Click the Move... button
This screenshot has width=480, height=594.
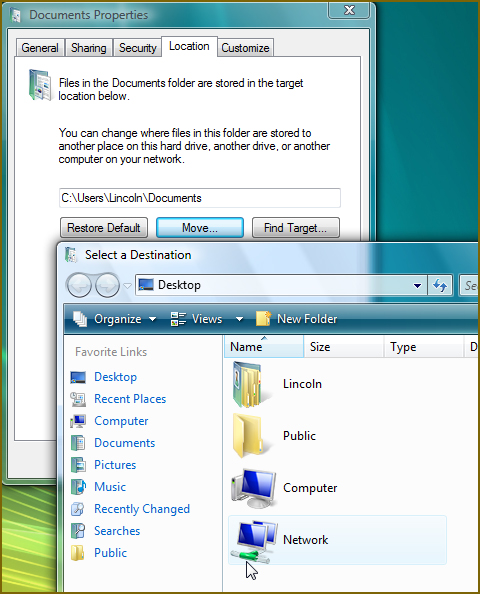coord(200,228)
